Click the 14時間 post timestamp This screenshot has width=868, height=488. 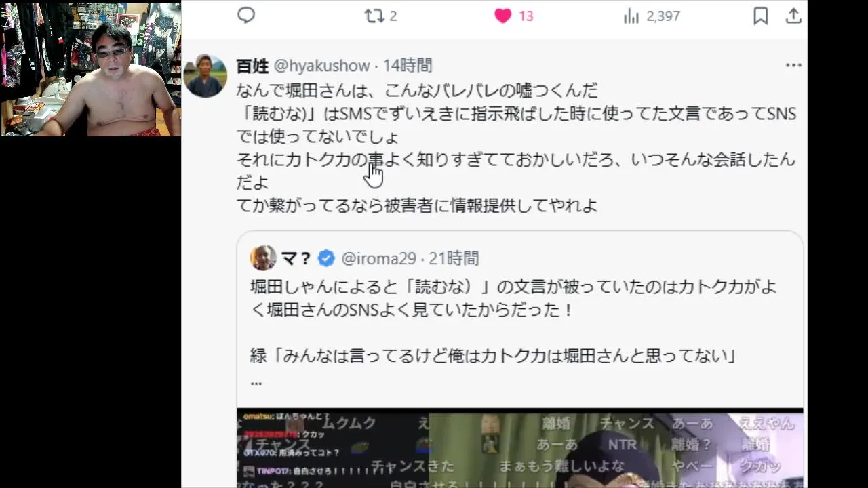pyautogui.click(x=408, y=66)
